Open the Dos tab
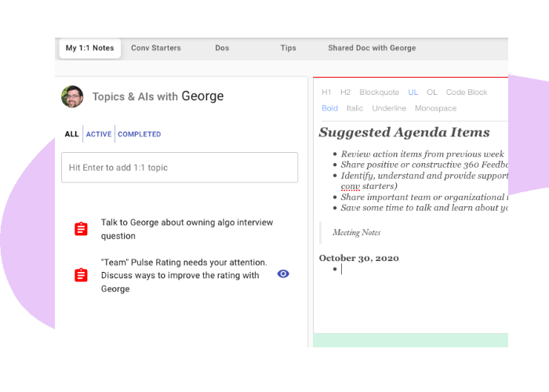 coord(222,48)
